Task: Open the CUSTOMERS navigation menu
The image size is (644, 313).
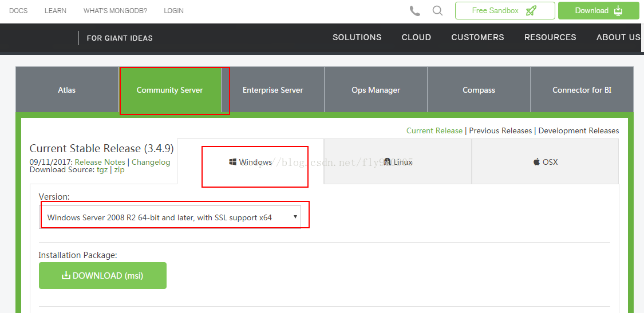Action: (477, 37)
